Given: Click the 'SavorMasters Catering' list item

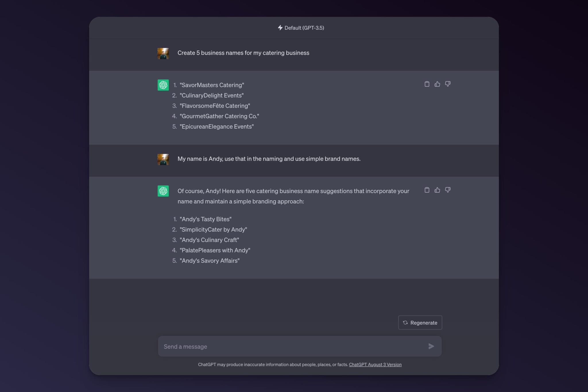Looking at the screenshot, I should coord(212,85).
